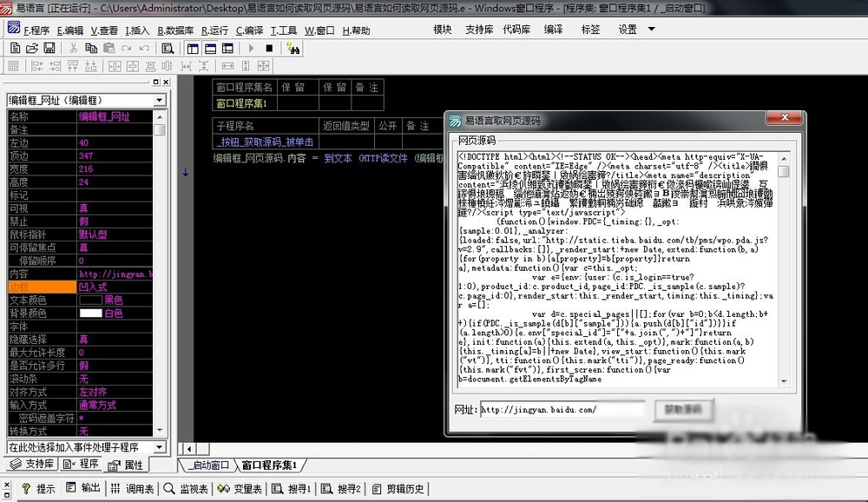Click the 支持库 button on top bar
868x502 pixels.
pyautogui.click(x=479, y=30)
